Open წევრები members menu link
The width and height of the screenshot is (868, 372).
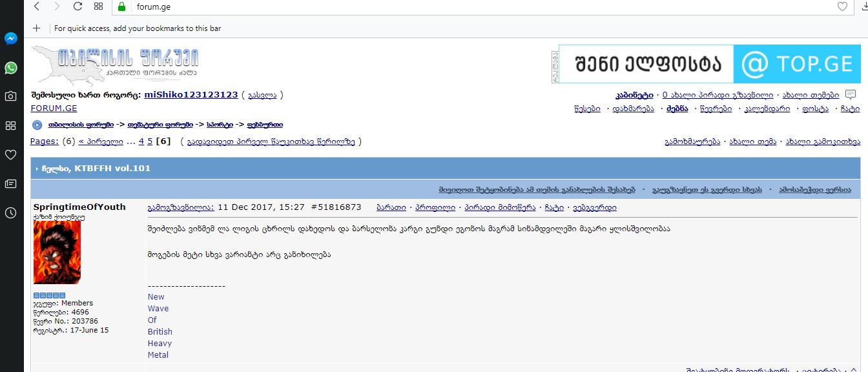pyautogui.click(x=716, y=108)
